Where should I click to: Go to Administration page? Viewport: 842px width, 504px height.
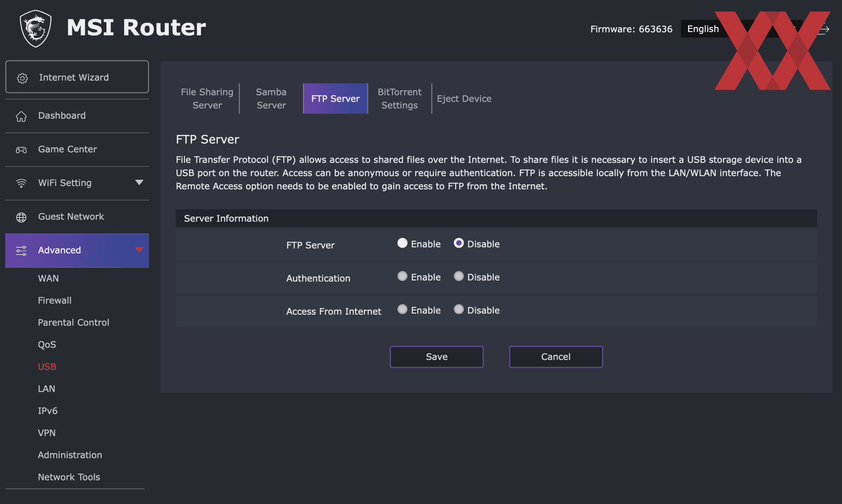70,455
